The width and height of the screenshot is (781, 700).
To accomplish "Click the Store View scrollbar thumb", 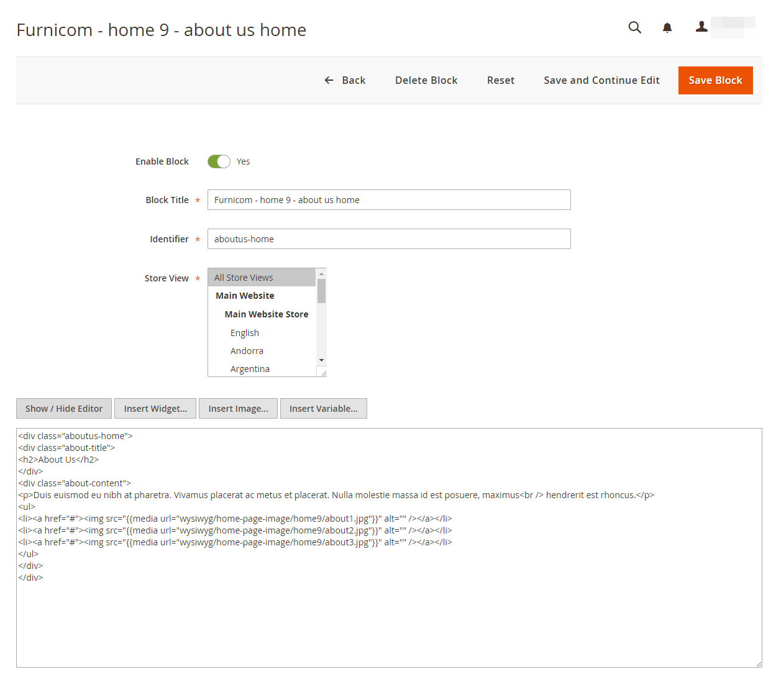I will tap(321, 291).
